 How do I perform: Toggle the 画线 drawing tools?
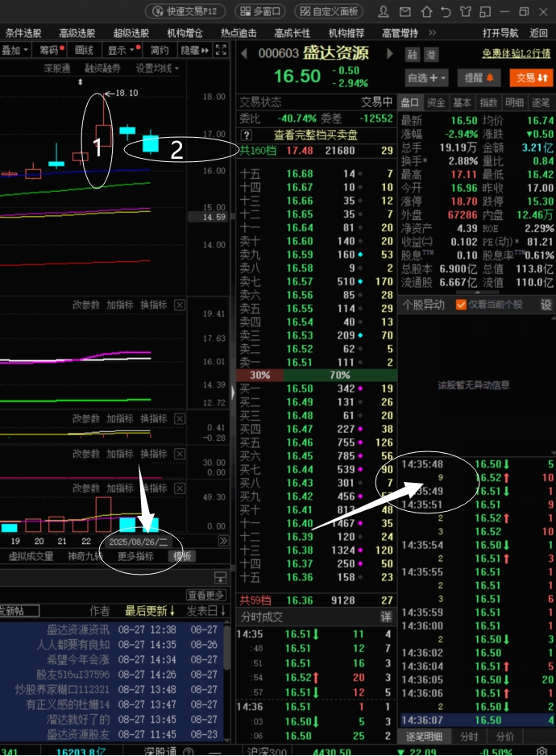point(84,50)
